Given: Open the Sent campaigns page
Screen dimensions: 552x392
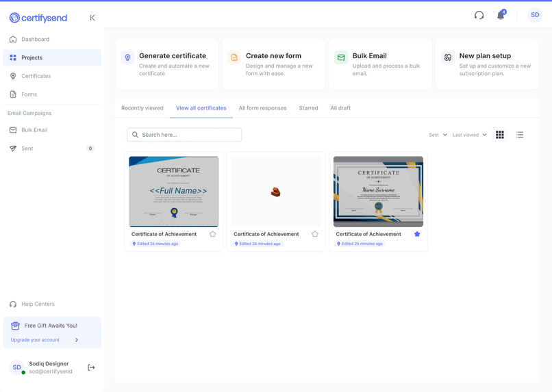Looking at the screenshot, I should pos(52,148).
